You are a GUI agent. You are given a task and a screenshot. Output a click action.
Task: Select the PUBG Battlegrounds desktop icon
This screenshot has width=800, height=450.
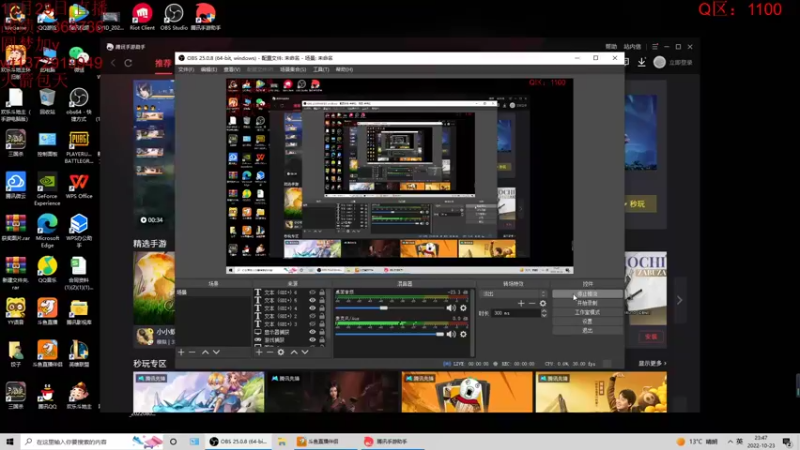(79, 147)
